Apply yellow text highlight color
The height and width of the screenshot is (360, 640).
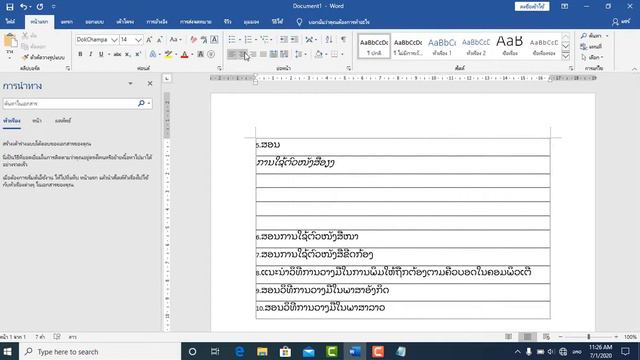168,54
